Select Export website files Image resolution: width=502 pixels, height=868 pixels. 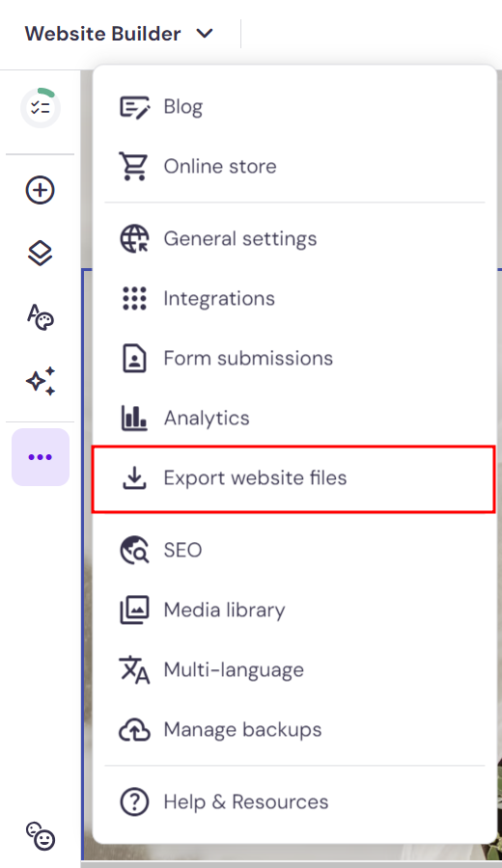pos(293,479)
